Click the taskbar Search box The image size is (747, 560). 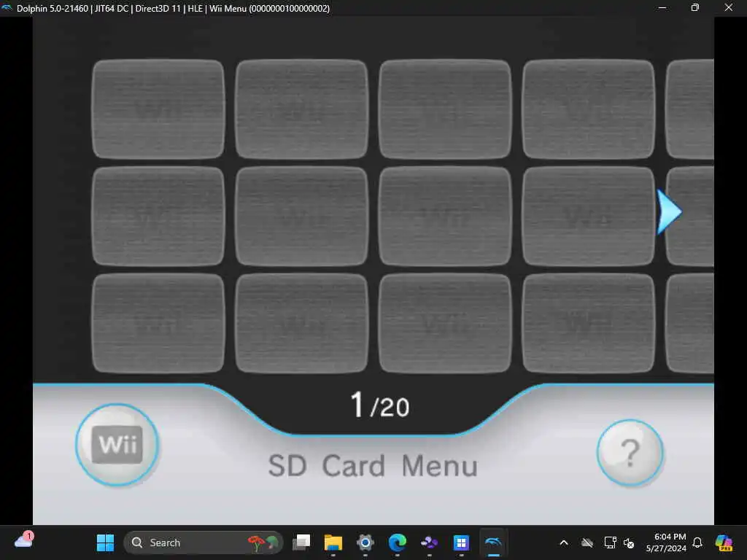(x=204, y=542)
